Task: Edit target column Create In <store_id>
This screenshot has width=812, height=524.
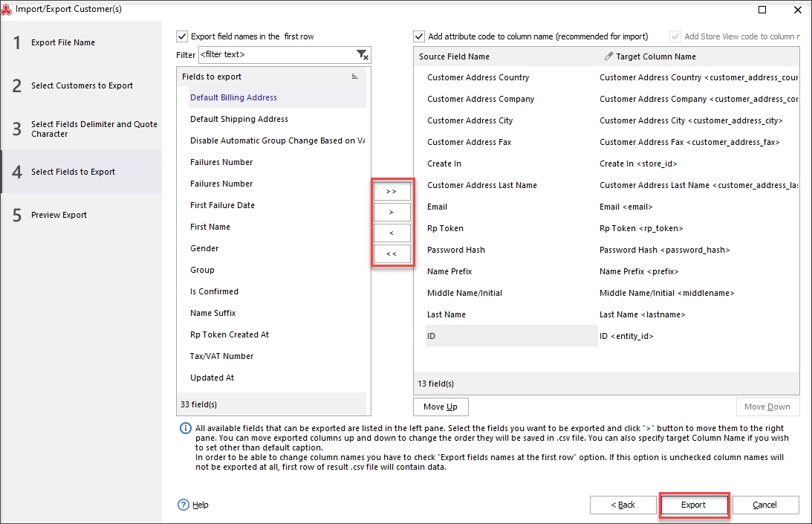Action: click(x=638, y=164)
